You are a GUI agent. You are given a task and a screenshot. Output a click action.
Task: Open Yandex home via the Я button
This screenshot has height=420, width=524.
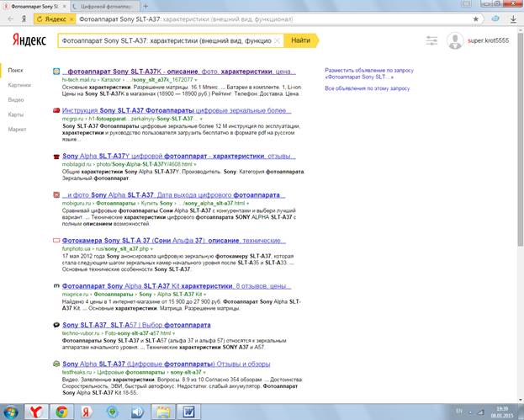click(24, 19)
